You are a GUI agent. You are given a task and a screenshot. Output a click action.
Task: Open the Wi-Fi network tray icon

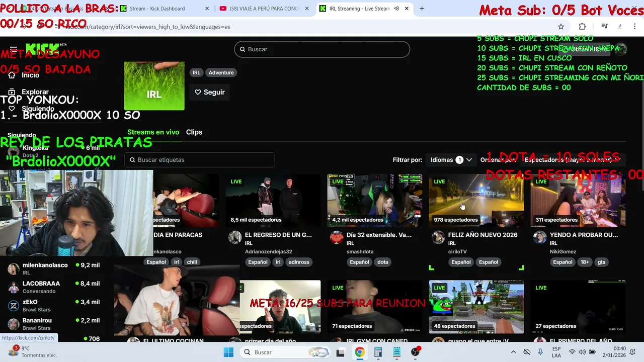[572, 352]
